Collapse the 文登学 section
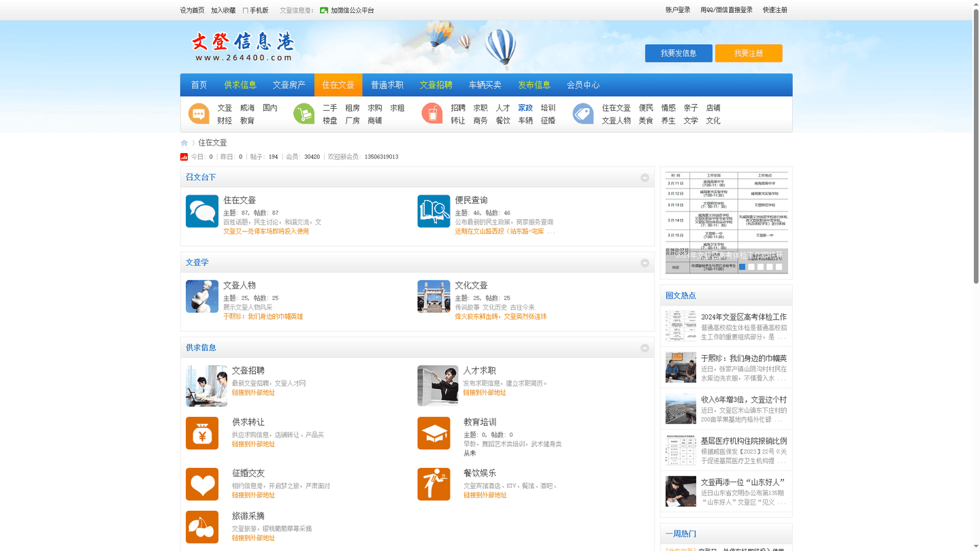 click(x=644, y=263)
